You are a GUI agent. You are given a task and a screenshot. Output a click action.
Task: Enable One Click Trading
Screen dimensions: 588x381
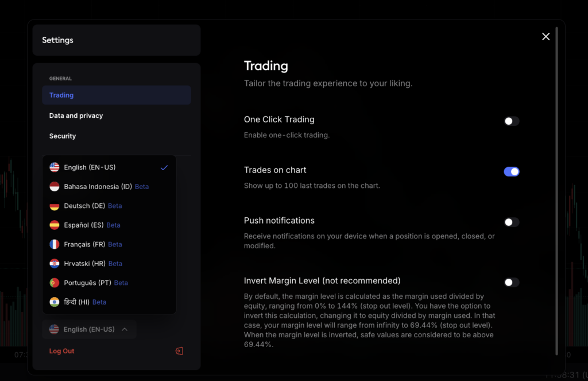pos(511,121)
